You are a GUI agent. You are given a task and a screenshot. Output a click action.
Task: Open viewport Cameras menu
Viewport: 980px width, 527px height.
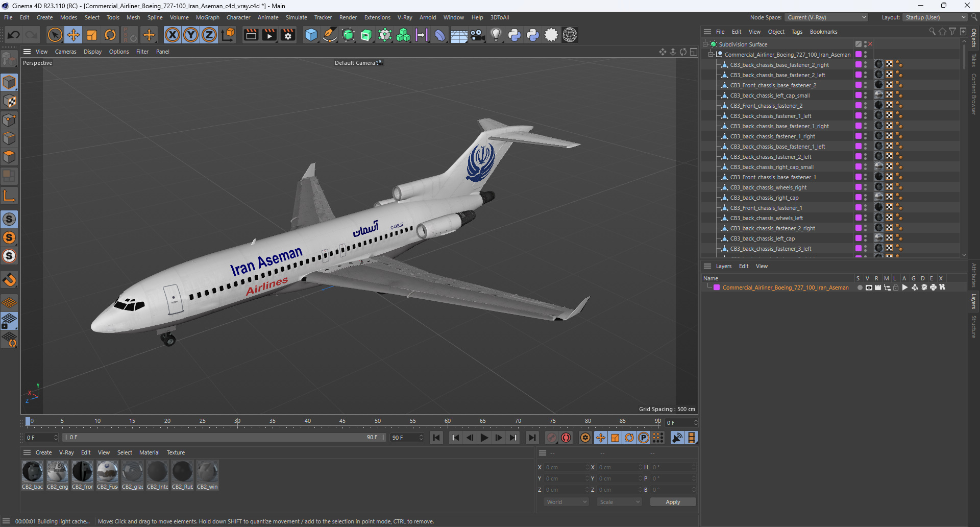tap(65, 52)
